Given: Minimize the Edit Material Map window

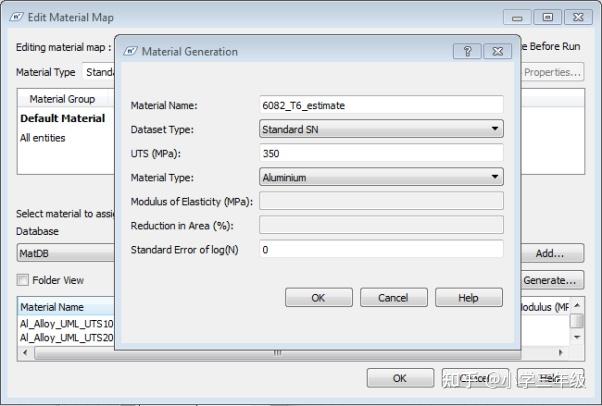Looking at the screenshot, I should pos(517,18).
